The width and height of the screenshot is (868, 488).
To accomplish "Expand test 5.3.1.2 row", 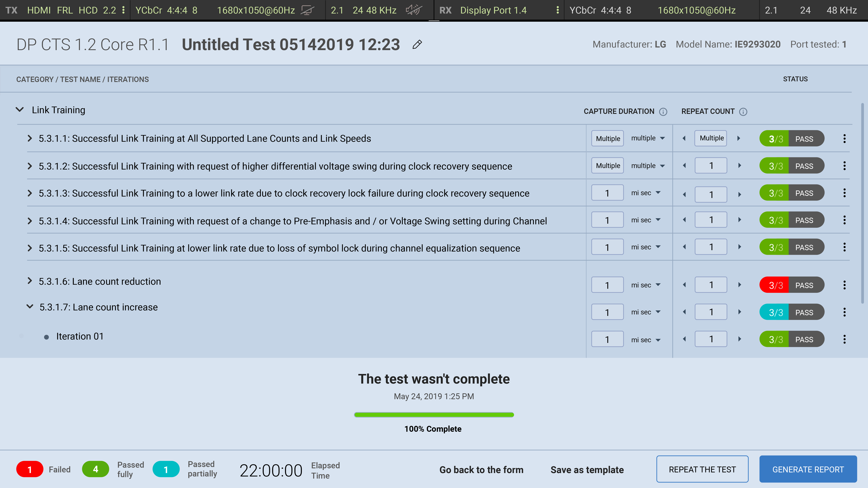I will click(30, 166).
